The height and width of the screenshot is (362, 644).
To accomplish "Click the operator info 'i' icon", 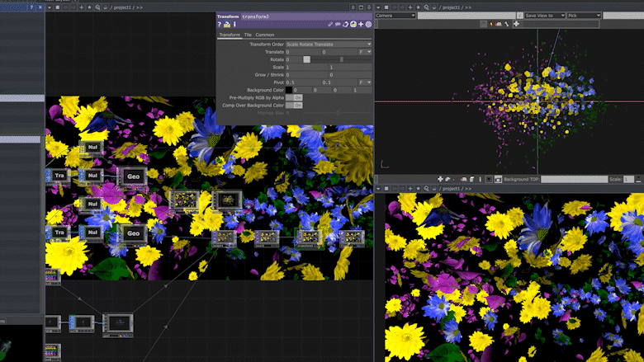I will 234,24.
